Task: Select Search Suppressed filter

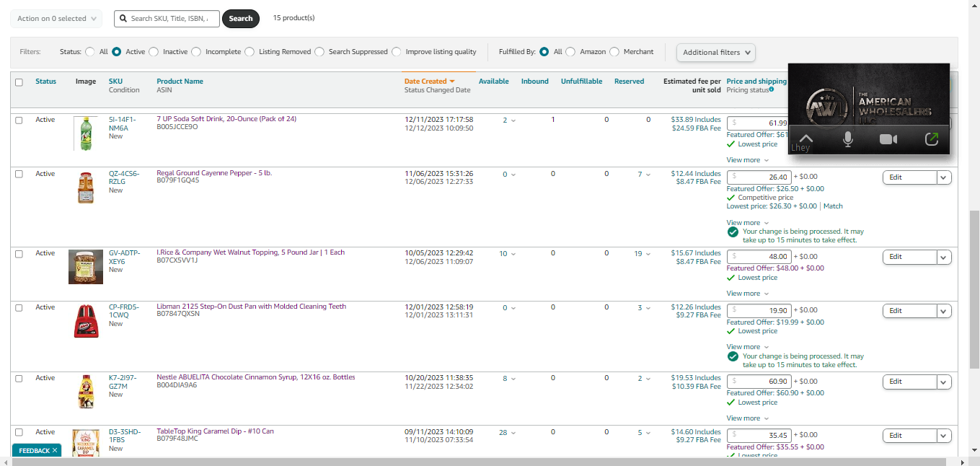Action: pos(319,52)
